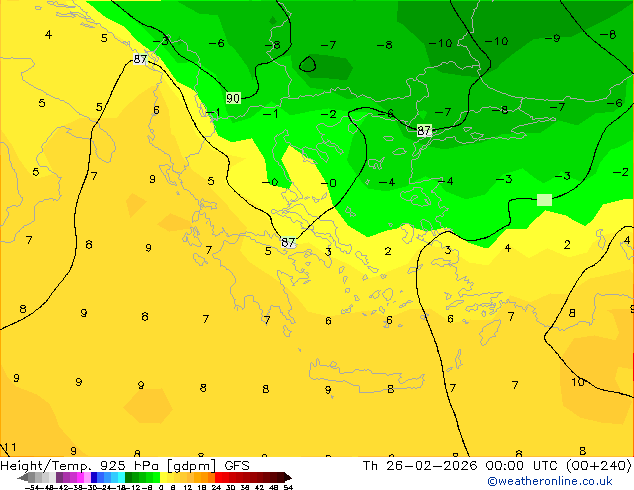Screen dimensions: 634x490
Task: Click the temperature value 11 on the map
Action: click(x=9, y=447)
